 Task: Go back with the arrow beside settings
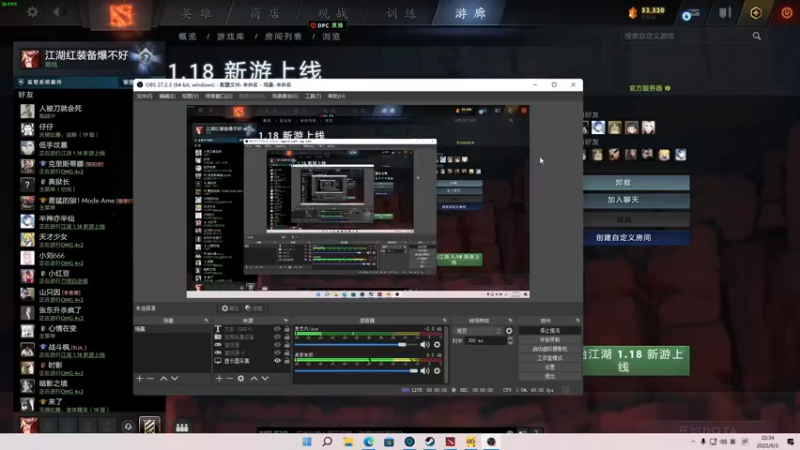click(x=57, y=11)
